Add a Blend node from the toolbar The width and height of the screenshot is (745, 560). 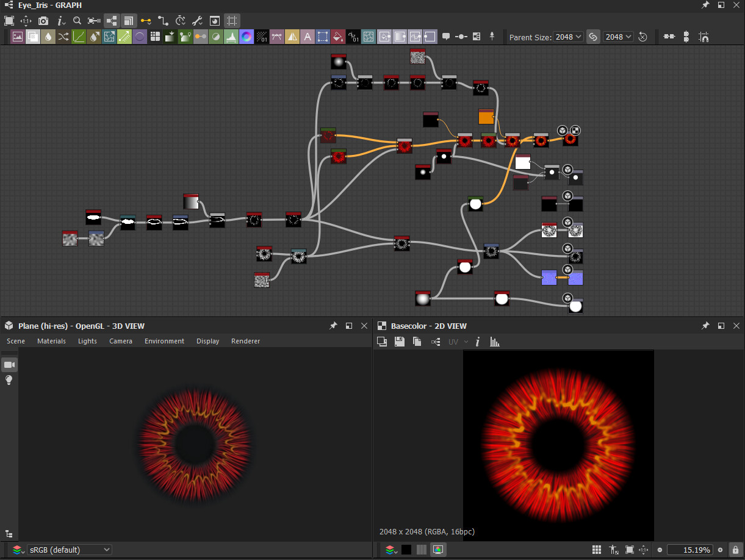pyautogui.click(x=32, y=37)
